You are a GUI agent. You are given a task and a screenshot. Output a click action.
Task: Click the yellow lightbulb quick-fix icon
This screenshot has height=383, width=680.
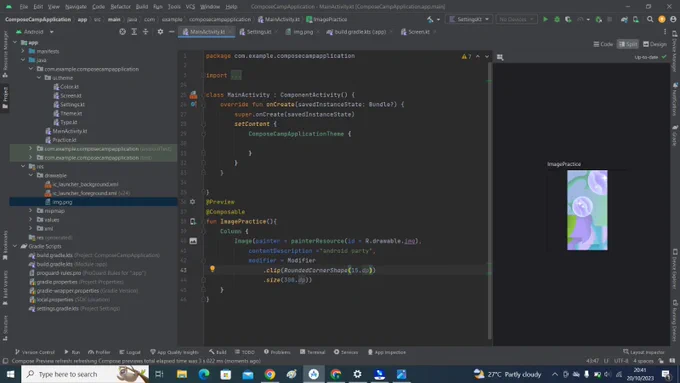click(x=212, y=269)
